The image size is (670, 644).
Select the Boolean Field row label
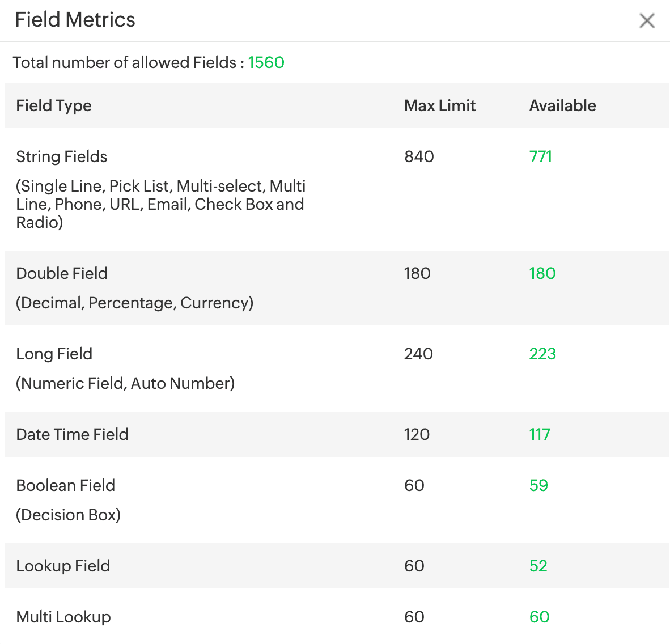[x=65, y=485]
